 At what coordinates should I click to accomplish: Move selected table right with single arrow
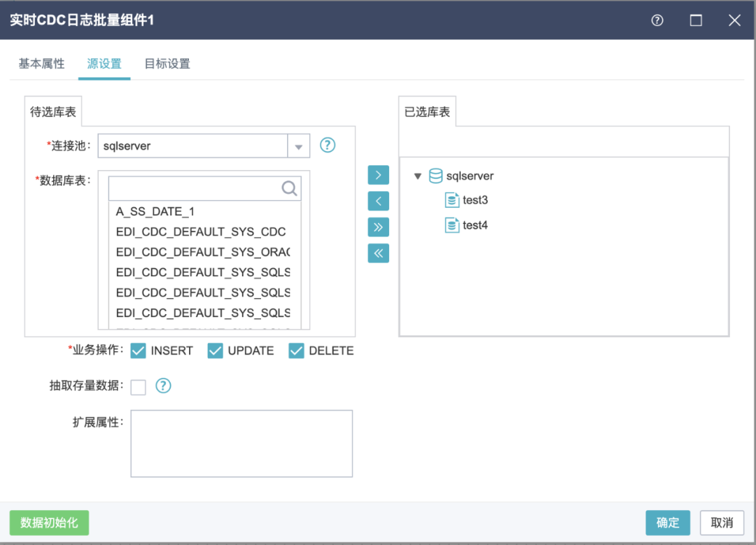378,175
